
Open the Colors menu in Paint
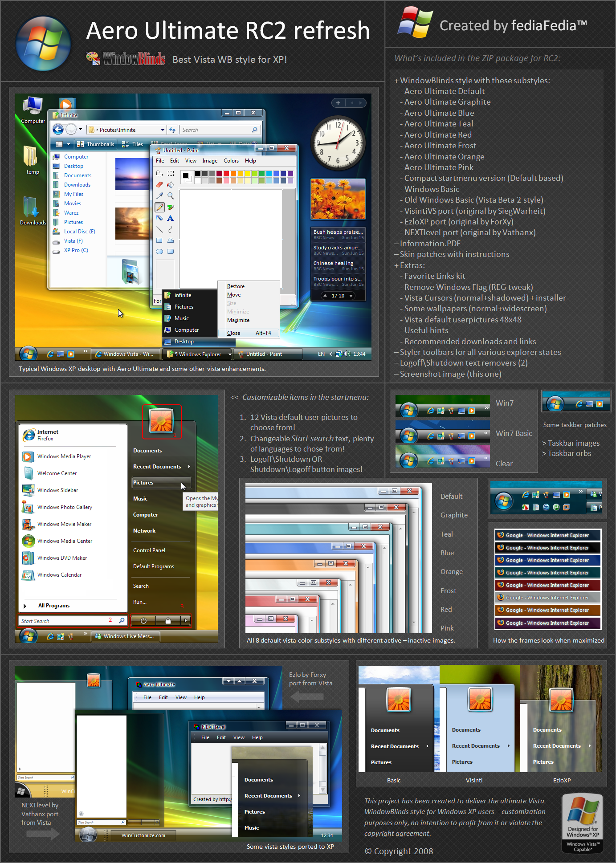tap(231, 161)
